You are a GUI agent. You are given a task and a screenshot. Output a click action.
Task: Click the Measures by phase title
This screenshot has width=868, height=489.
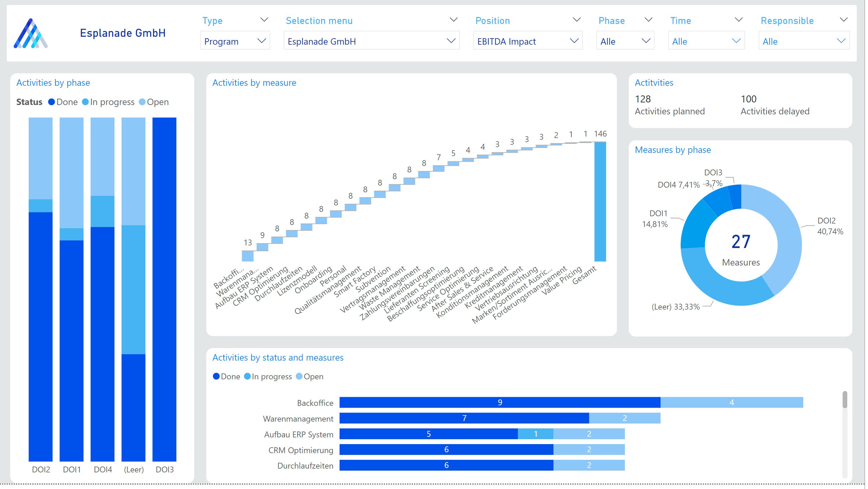[673, 150]
